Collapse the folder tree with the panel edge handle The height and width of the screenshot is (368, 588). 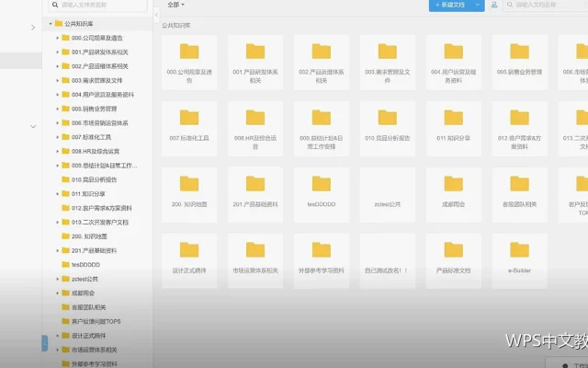tap(156, 15)
